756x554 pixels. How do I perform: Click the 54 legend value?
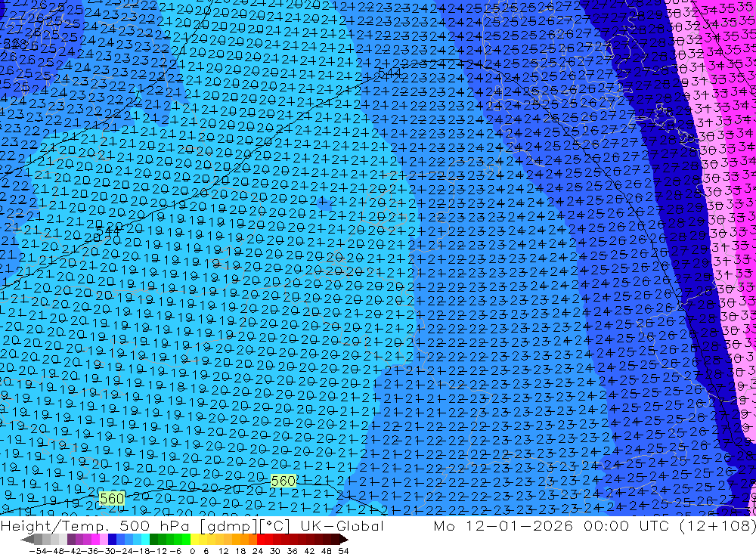pyautogui.click(x=343, y=551)
